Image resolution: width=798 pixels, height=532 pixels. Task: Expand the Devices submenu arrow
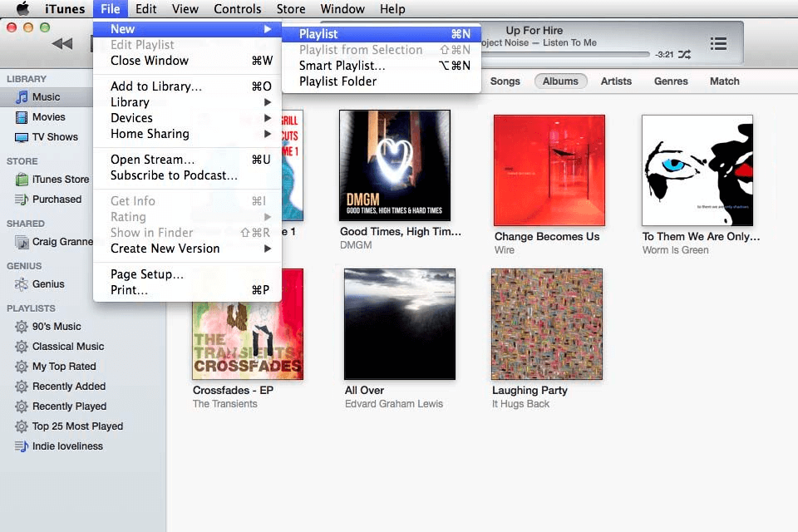[x=268, y=118]
